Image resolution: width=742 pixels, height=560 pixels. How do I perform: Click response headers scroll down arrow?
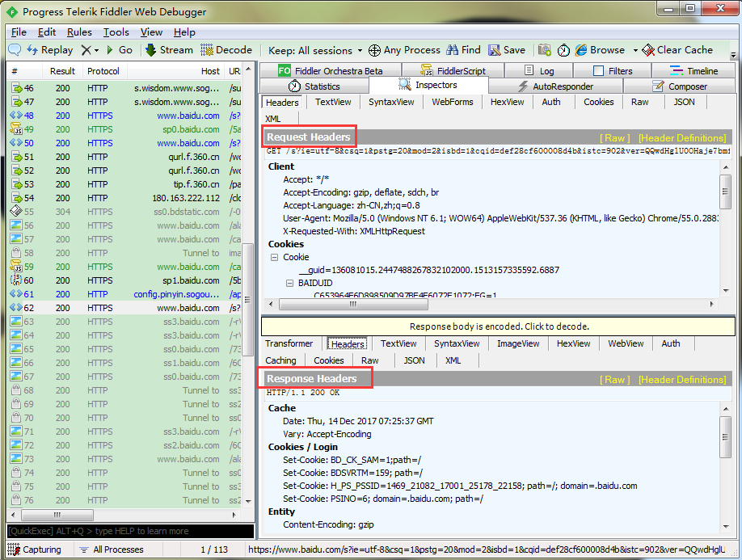click(x=726, y=526)
